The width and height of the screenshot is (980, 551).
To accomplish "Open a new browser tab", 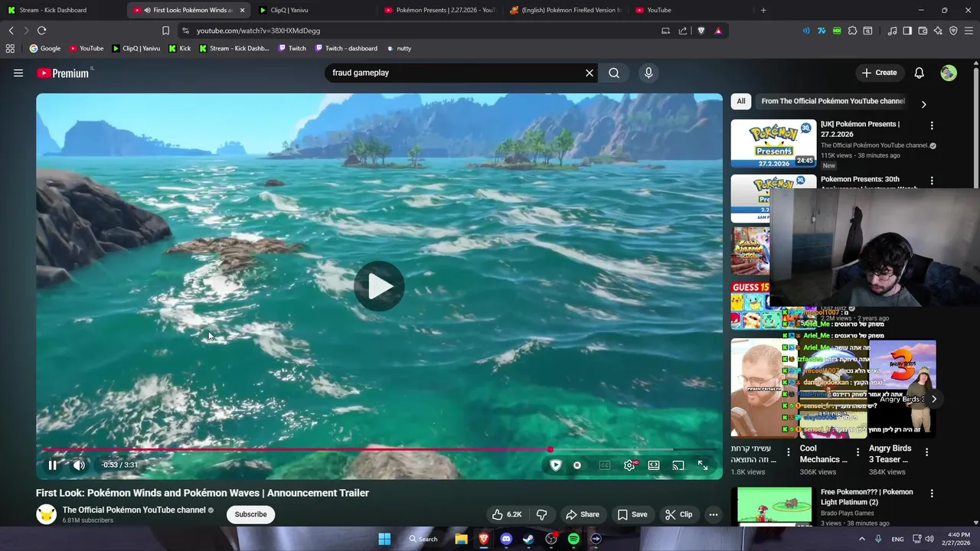I will point(763,10).
